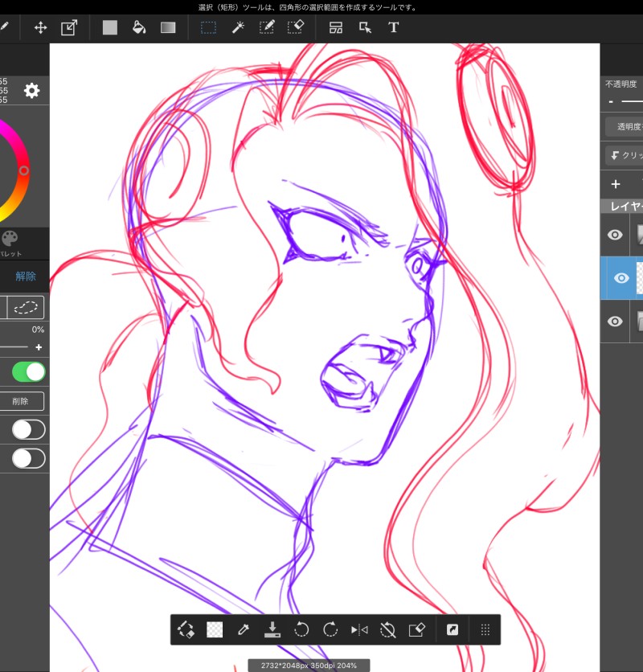Click the left panel slider track under 0%
Viewport: 643px width, 672px height.
pos(14,347)
